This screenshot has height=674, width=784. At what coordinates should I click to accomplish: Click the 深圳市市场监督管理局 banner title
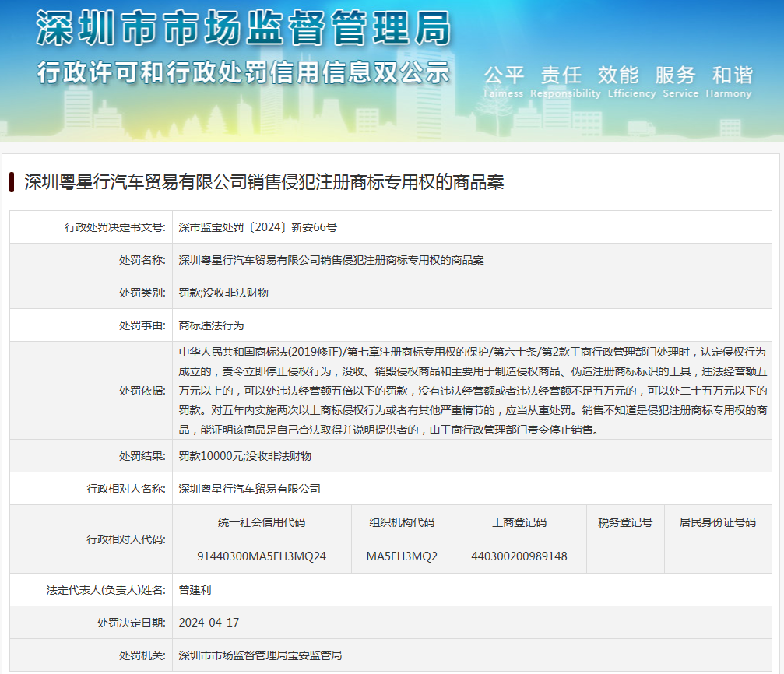click(x=244, y=30)
